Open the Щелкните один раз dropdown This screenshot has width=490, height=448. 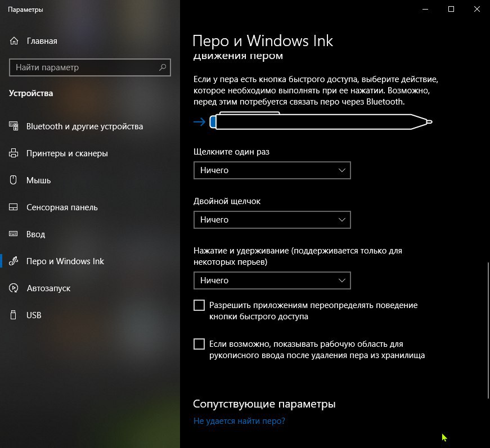tap(272, 170)
